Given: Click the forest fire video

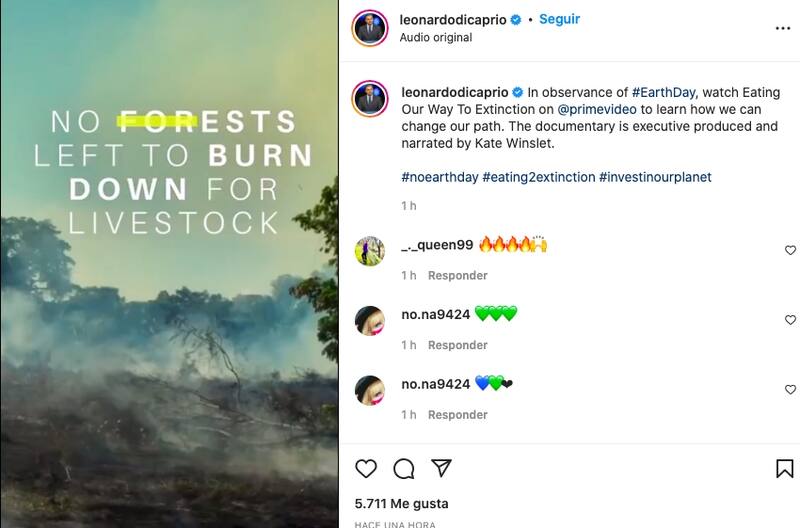Looking at the screenshot, I should tap(169, 300).
